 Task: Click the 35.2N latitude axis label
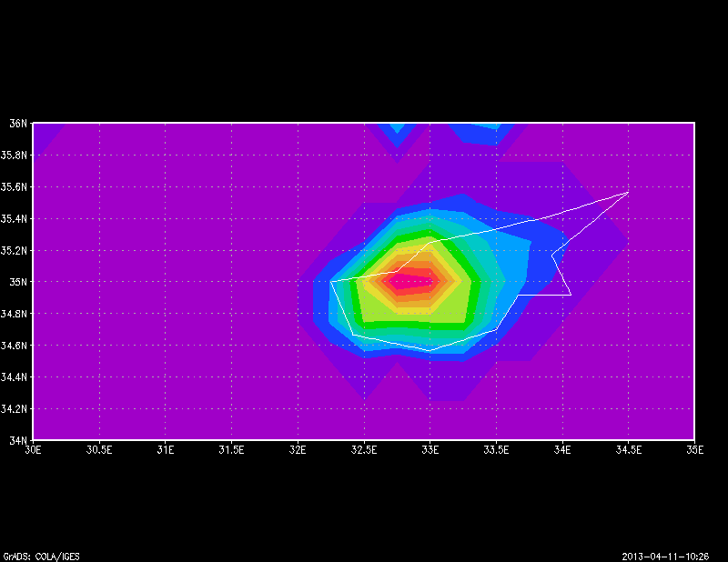pos(14,251)
